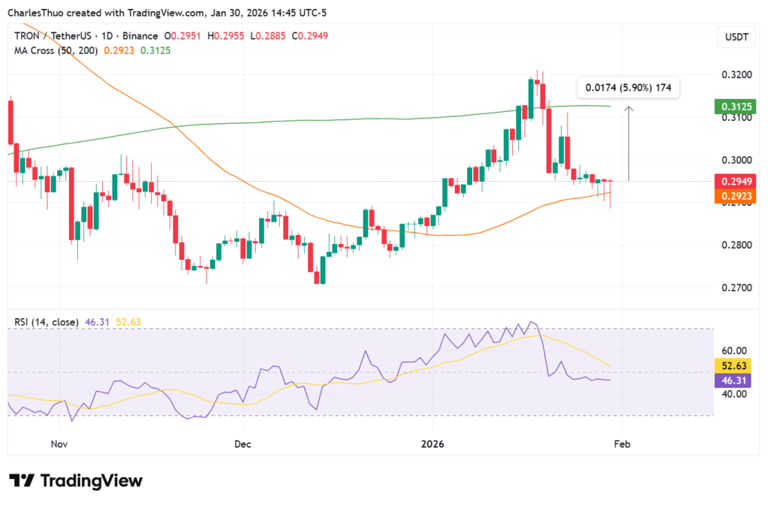Click the close value C0.2949
This screenshot has height=506, width=768.
point(310,36)
